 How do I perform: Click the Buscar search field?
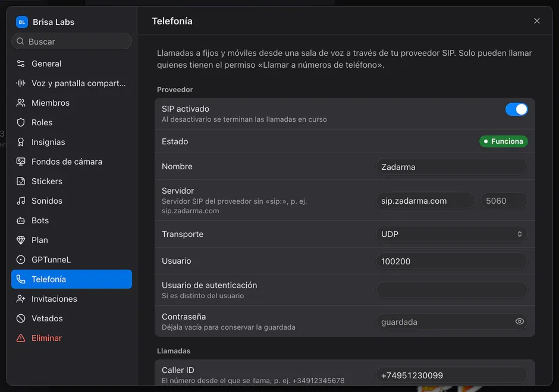71,42
